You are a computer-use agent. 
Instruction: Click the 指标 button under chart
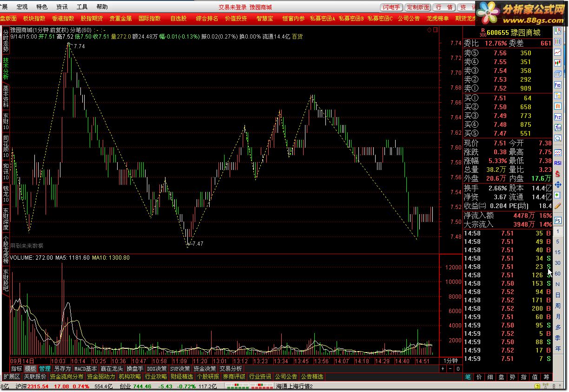17,369
